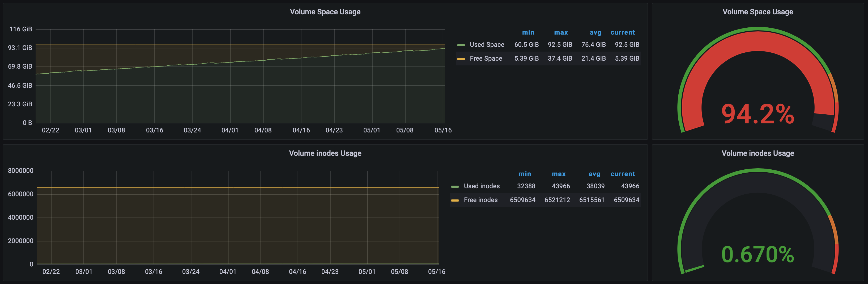Sort by the current column in inodes legend
This screenshot has width=868, height=284.
(623, 174)
